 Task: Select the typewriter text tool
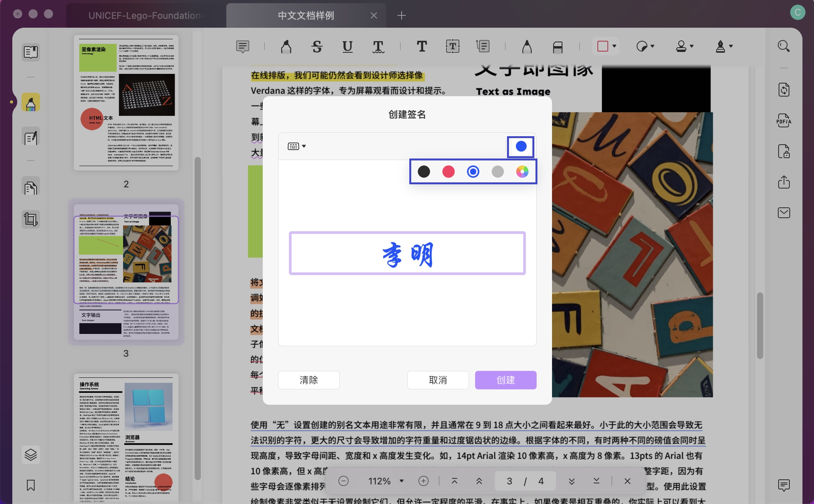[422, 47]
